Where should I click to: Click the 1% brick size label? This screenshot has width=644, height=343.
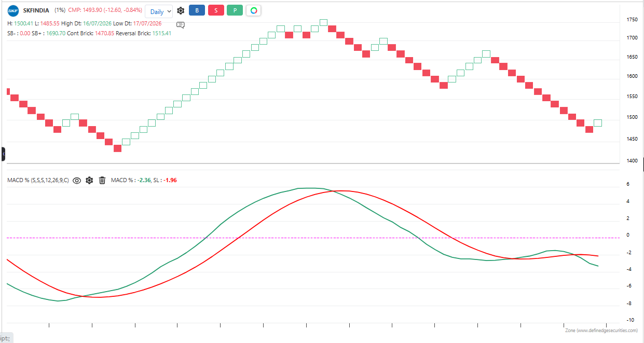[x=60, y=10]
